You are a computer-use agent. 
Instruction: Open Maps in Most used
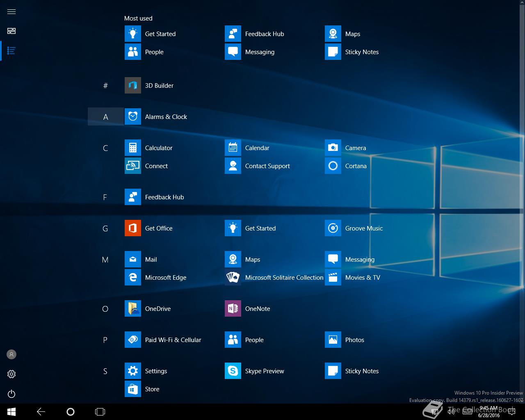tap(333, 34)
